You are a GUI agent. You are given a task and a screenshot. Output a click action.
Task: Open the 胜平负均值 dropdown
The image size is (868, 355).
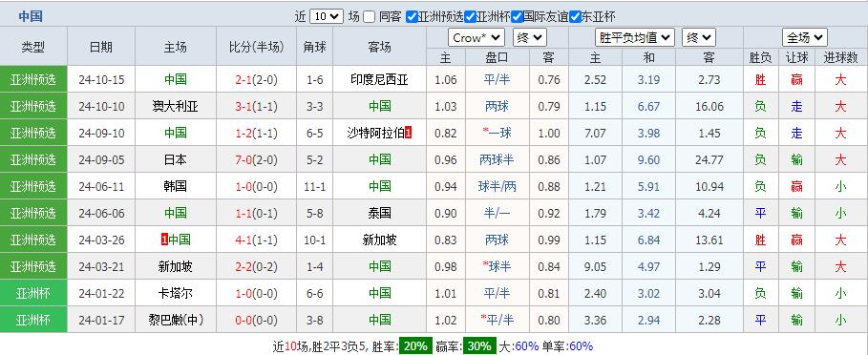pyautogui.click(x=635, y=37)
